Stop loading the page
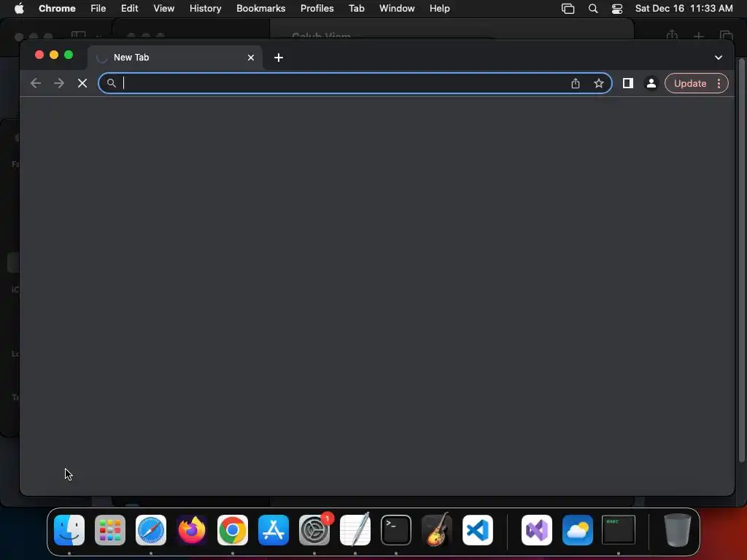The width and height of the screenshot is (747, 560). tap(82, 83)
